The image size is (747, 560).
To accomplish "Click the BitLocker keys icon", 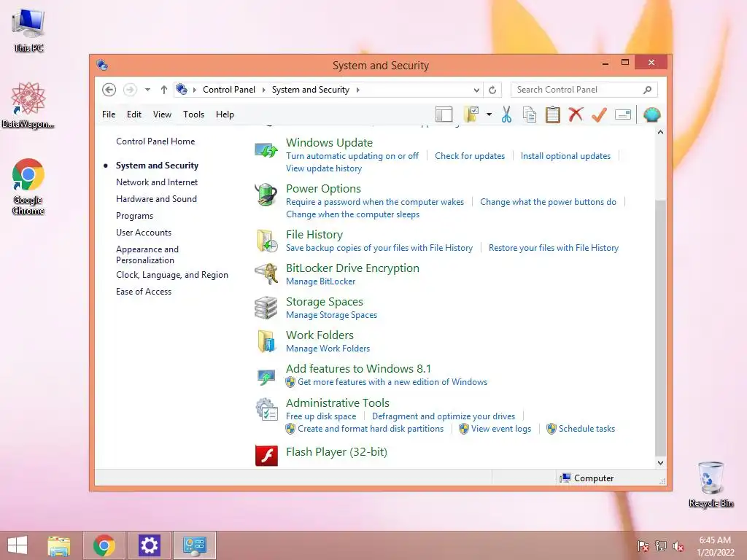I will coord(266,274).
